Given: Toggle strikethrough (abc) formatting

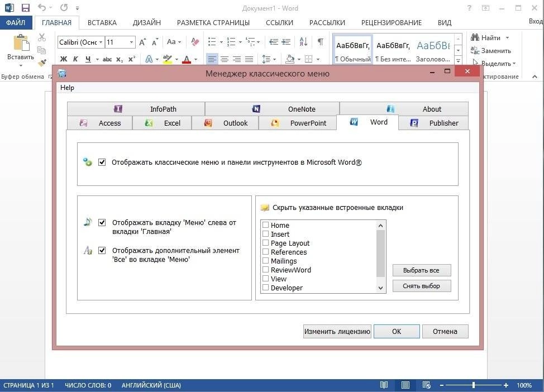Looking at the screenshot, I should coord(107,59).
